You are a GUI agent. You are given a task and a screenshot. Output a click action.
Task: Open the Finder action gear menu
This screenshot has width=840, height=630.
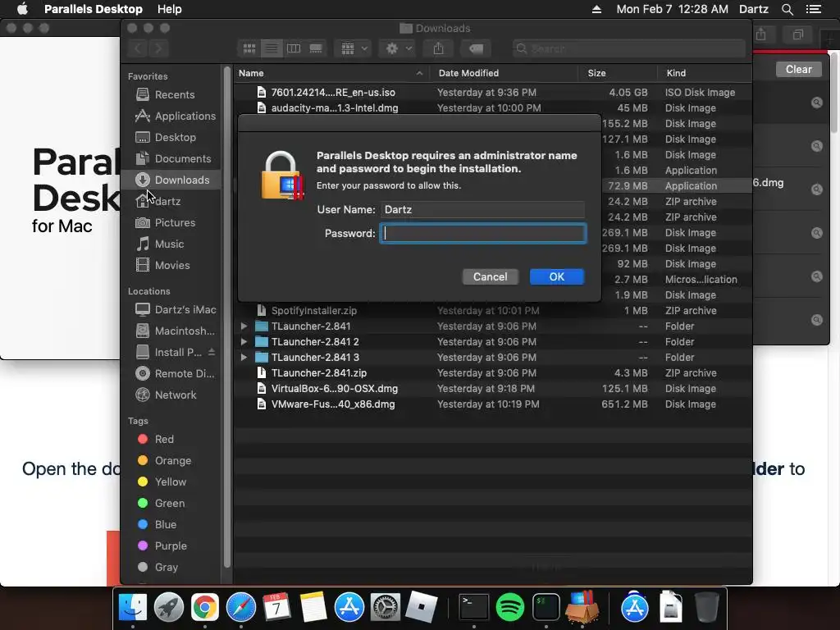point(398,48)
